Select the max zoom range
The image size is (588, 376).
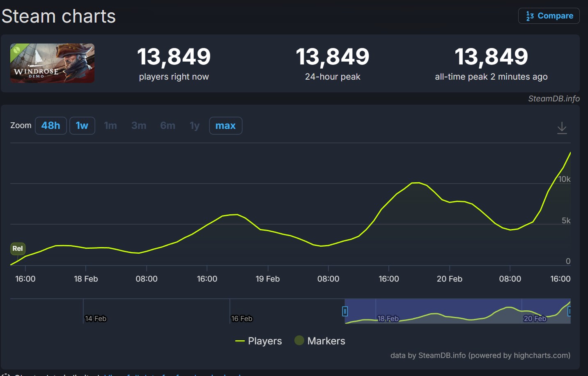pyautogui.click(x=225, y=126)
